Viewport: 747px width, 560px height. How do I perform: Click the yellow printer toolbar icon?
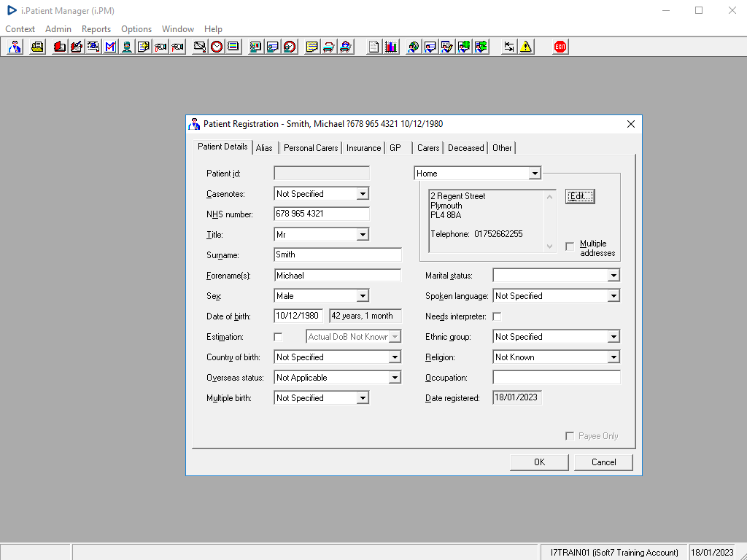37,47
